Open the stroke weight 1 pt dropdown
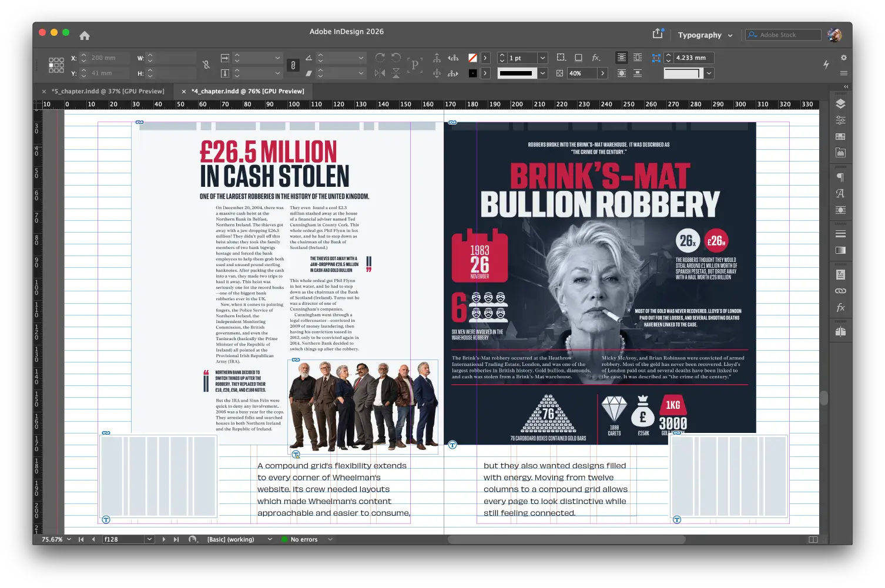Screen dimensions: 885x588 click(542, 58)
